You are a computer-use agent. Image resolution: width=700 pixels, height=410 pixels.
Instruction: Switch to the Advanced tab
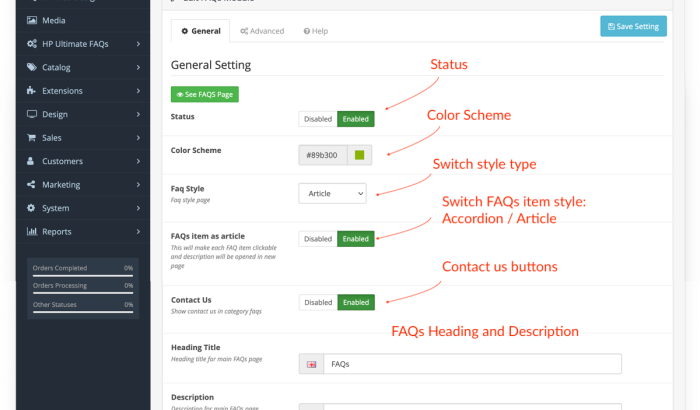click(x=262, y=31)
